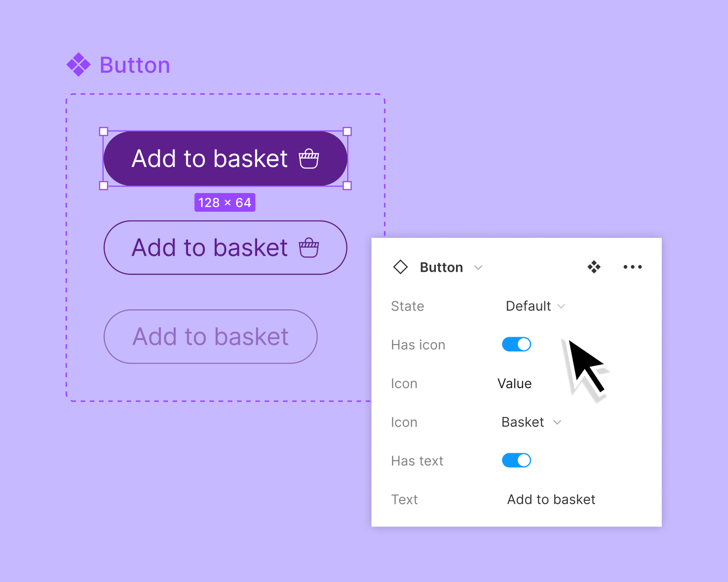Click the diamond icon left of Button in panel
Image resolution: width=728 pixels, height=582 pixels.
tap(400, 267)
